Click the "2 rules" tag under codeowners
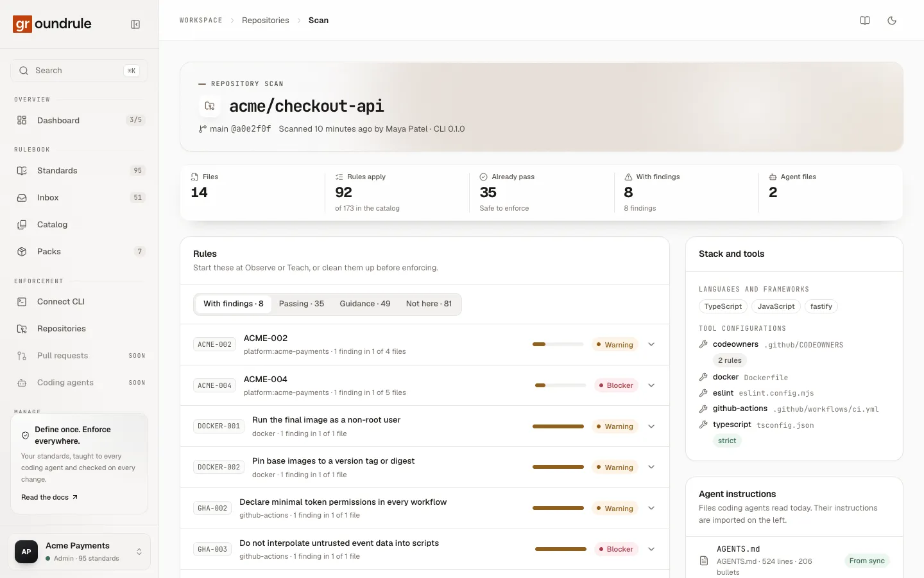The width and height of the screenshot is (924, 578). [x=730, y=360]
